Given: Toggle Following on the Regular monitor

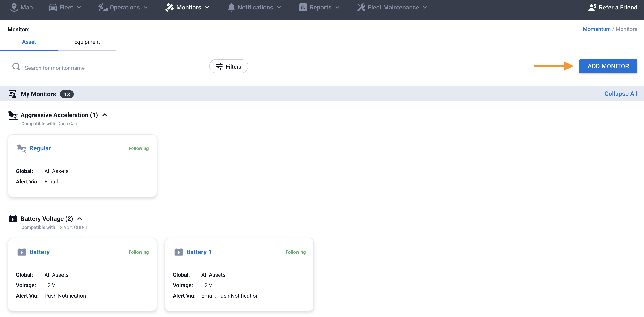Looking at the screenshot, I should 139,148.
